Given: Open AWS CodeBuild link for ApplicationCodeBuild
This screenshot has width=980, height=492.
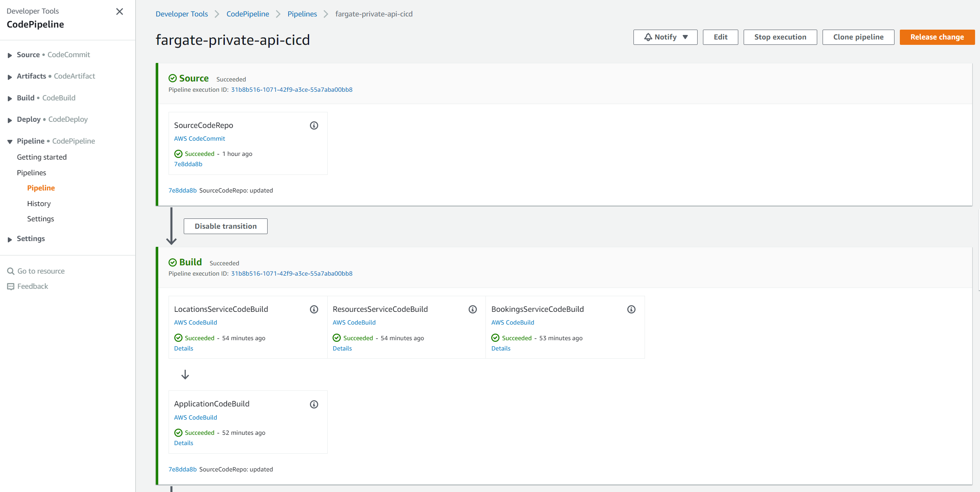Looking at the screenshot, I should tap(195, 418).
